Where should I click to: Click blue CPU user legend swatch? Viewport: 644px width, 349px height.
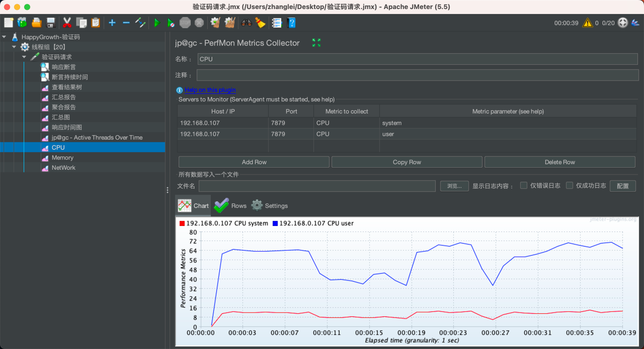[275, 223]
